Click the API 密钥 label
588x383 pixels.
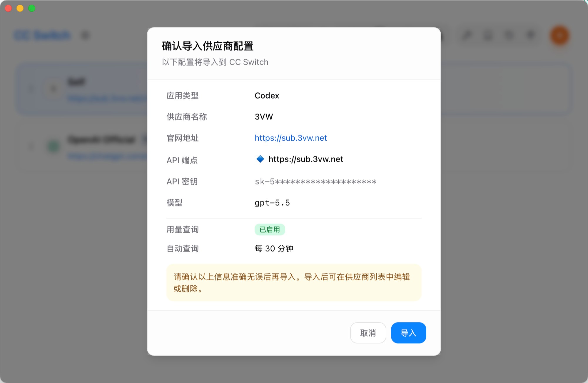click(x=182, y=181)
